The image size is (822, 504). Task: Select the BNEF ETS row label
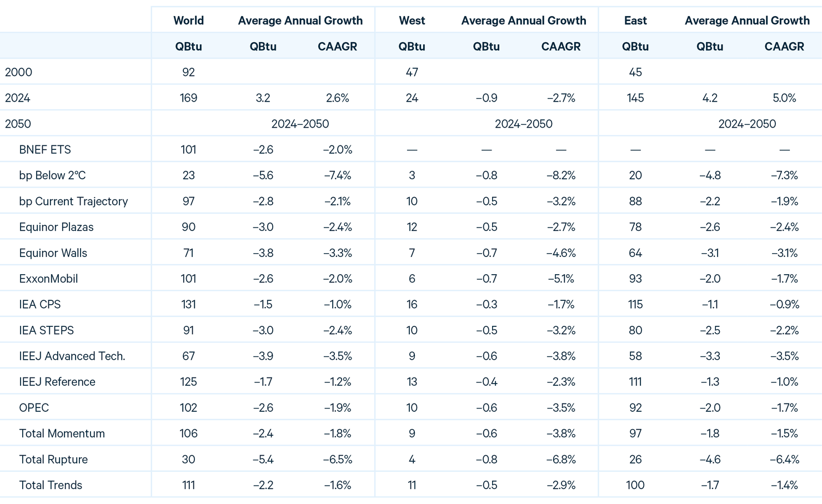tap(45, 150)
